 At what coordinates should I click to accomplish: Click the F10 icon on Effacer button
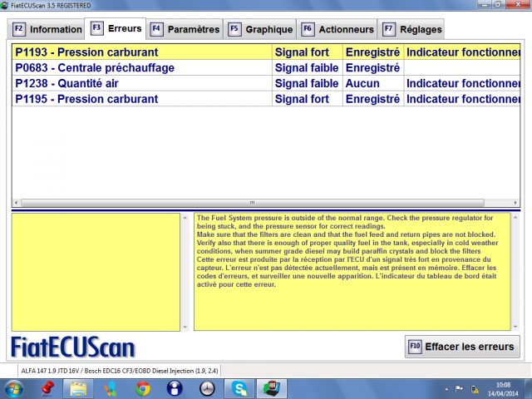click(415, 347)
